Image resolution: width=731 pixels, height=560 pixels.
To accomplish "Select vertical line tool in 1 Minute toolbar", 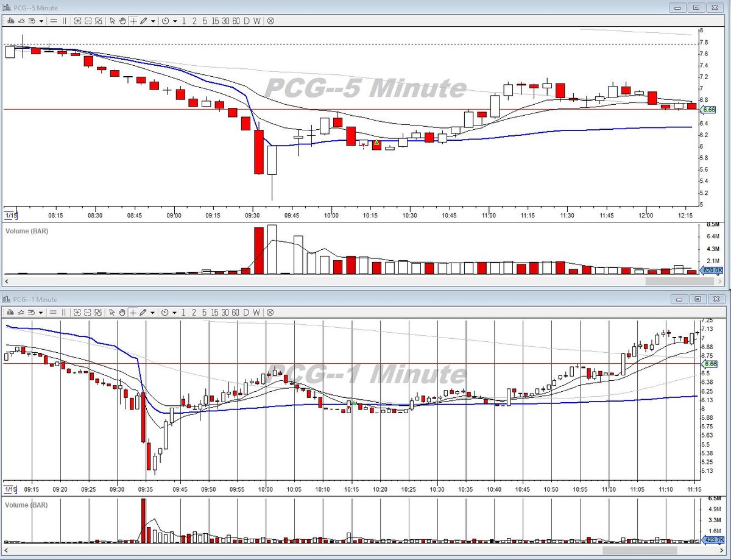I will pos(64,312).
